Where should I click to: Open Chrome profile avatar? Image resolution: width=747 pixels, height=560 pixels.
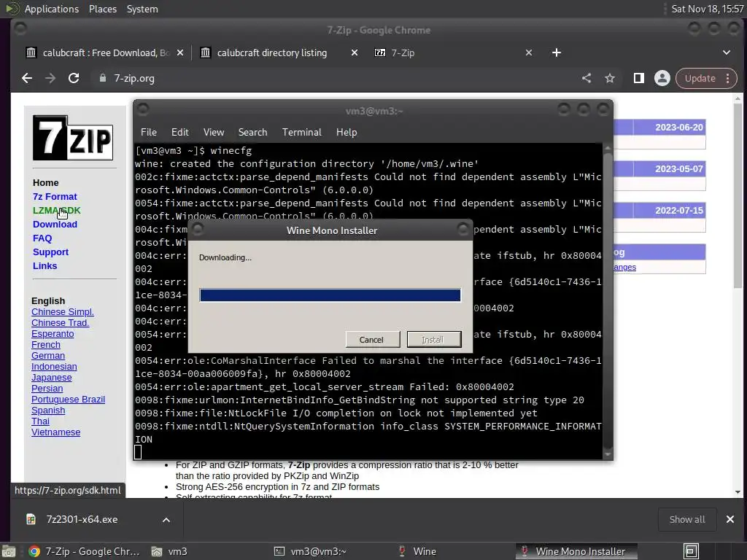click(662, 78)
